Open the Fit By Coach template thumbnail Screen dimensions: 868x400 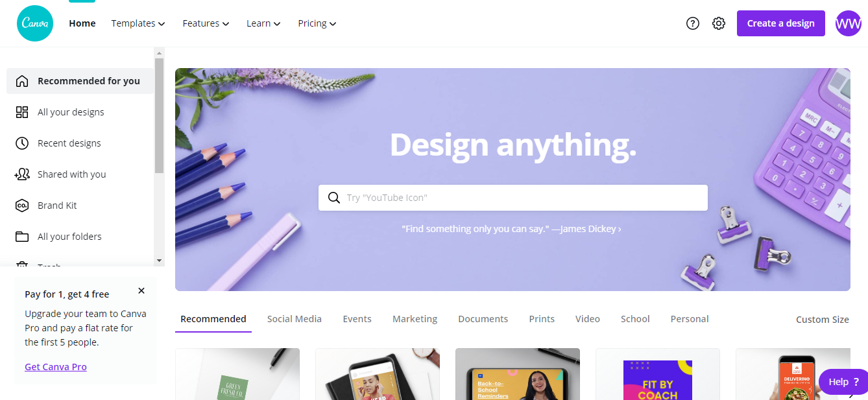(658, 374)
